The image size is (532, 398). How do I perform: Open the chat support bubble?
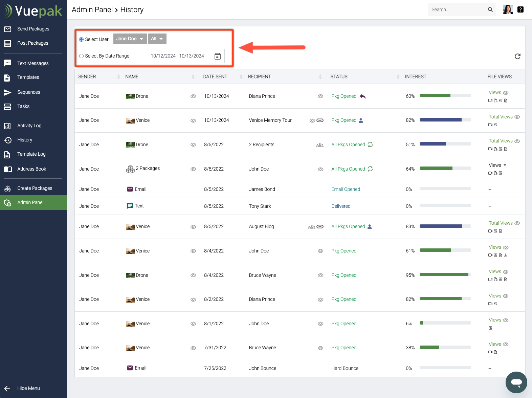pos(516,382)
